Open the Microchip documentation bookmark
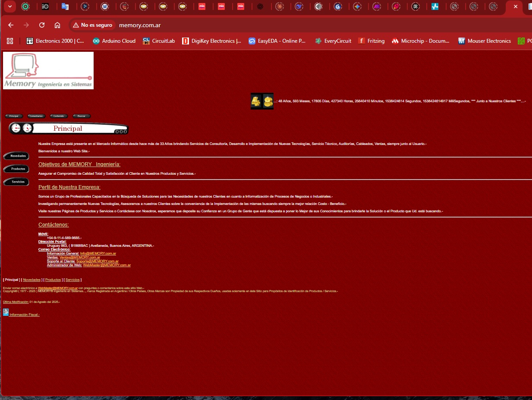 (420, 41)
